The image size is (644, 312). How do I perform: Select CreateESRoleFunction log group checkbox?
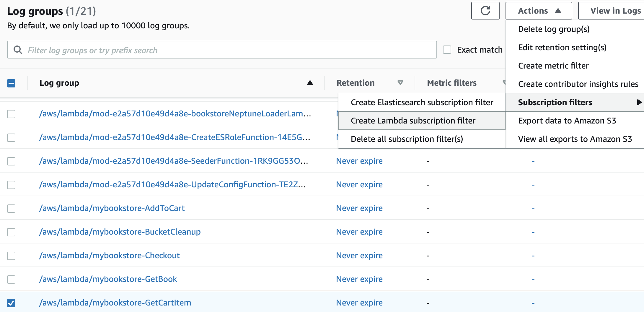click(x=11, y=137)
